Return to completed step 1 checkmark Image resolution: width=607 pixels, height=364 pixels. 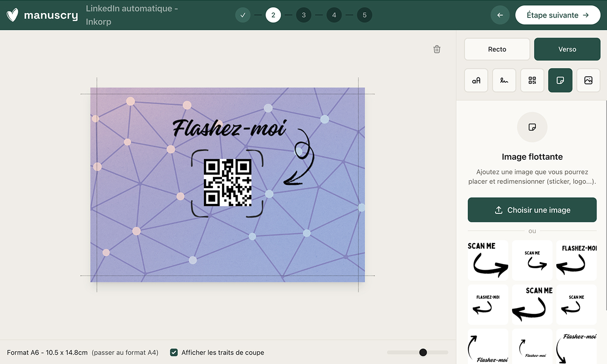243,15
